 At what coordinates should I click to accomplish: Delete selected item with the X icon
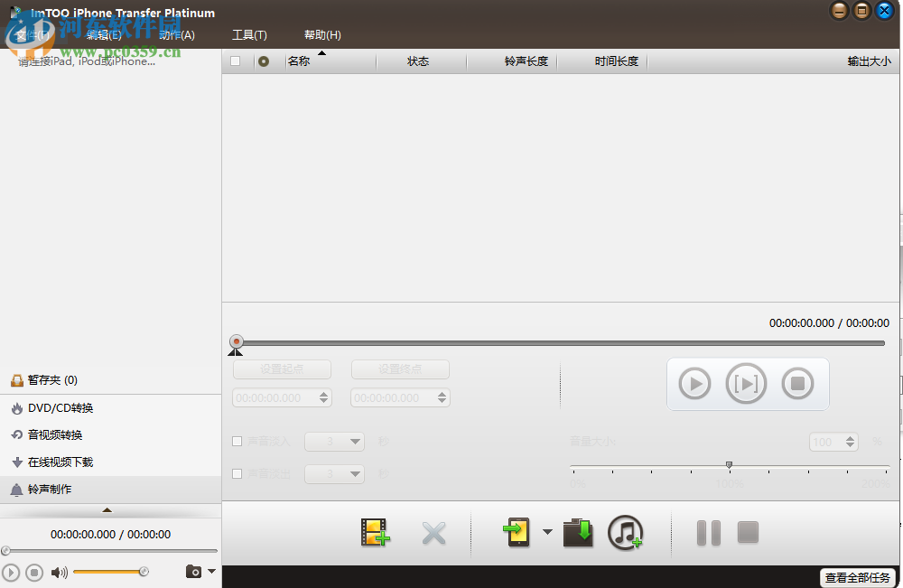[433, 533]
